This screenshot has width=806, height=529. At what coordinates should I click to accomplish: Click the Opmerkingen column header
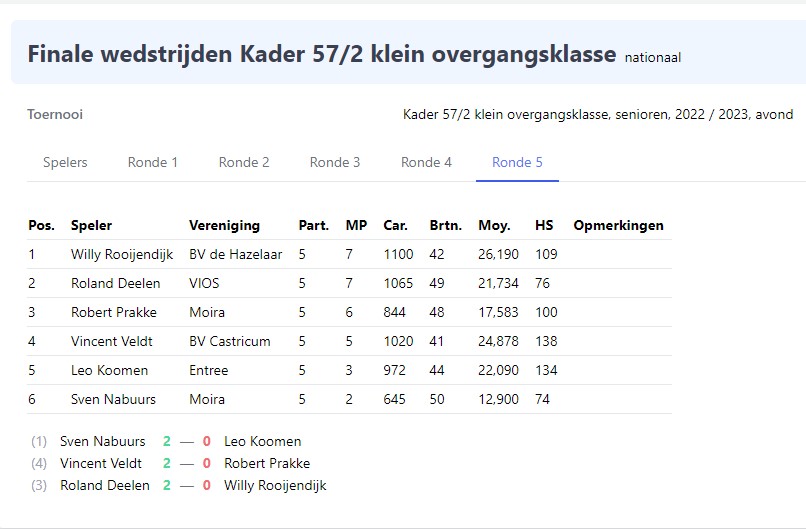click(618, 225)
